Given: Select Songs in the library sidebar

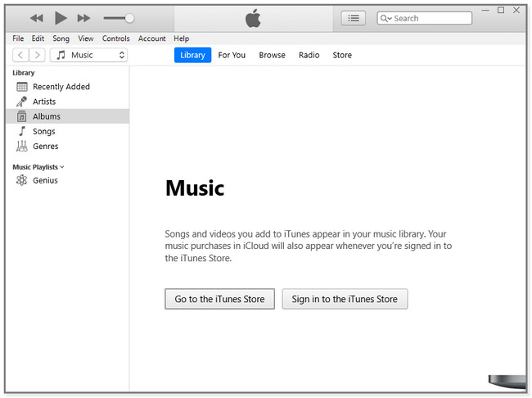Looking at the screenshot, I should 67,131.
